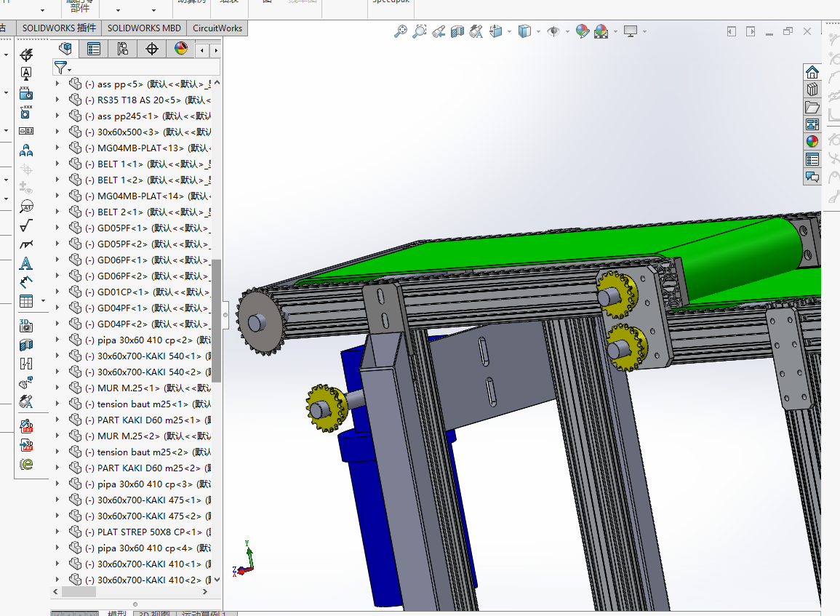Open the CircuitWorks ribbon tab
Viewport: 840px width, 616px height.
(x=217, y=28)
